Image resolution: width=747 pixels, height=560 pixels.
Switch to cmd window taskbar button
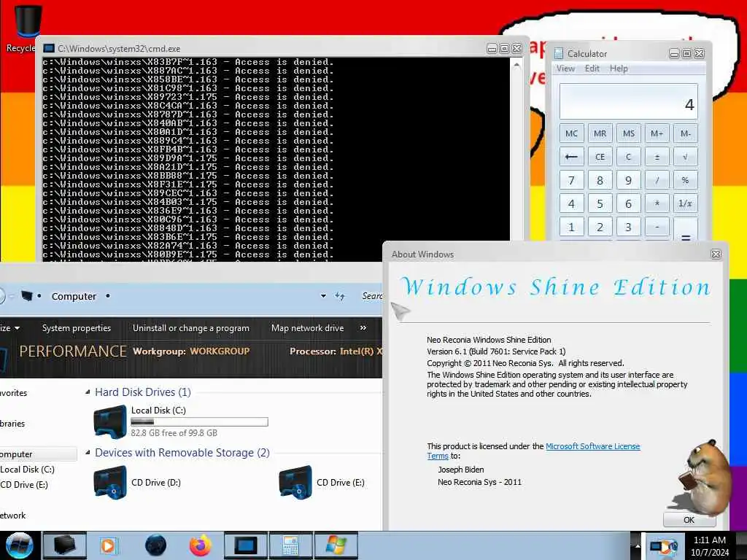coord(246,545)
